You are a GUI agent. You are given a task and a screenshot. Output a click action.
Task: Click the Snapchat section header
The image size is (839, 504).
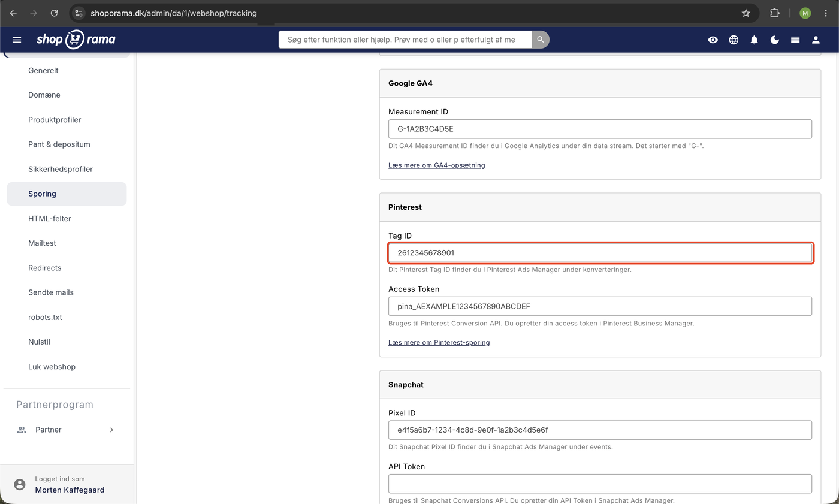(x=600, y=384)
